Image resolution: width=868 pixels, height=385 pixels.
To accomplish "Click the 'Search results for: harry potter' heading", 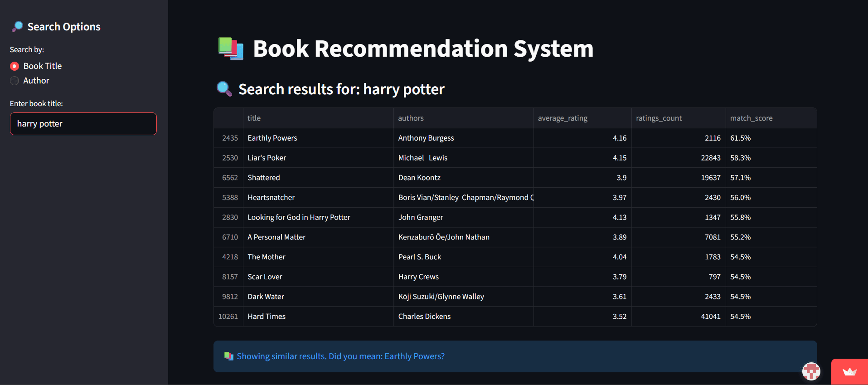I will [341, 89].
